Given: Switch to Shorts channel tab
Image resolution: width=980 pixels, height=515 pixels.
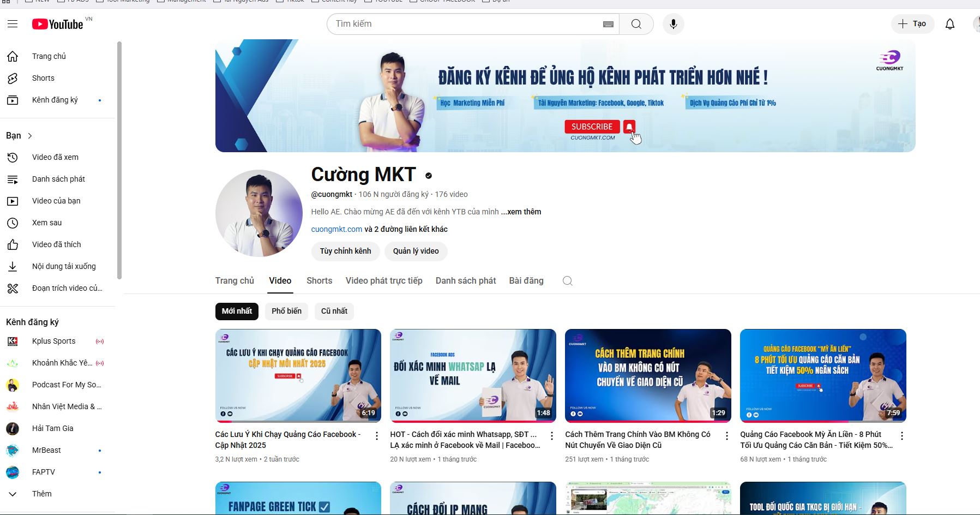Looking at the screenshot, I should (319, 280).
